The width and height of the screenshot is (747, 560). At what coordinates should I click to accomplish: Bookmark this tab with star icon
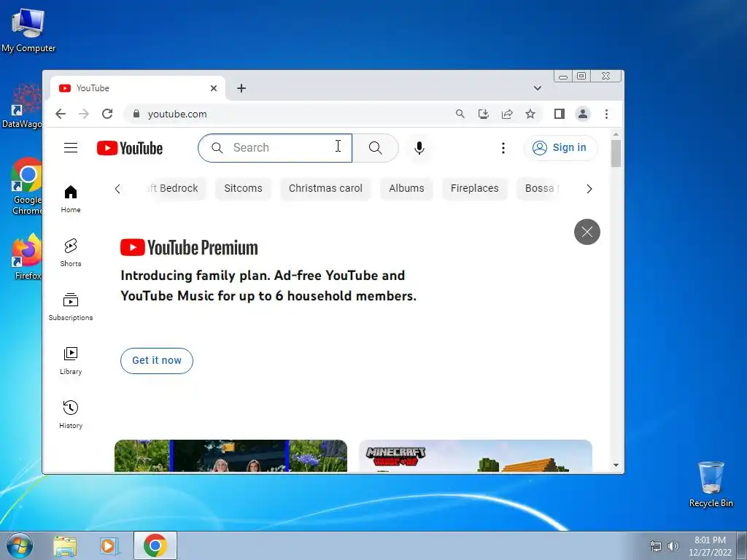(530, 114)
